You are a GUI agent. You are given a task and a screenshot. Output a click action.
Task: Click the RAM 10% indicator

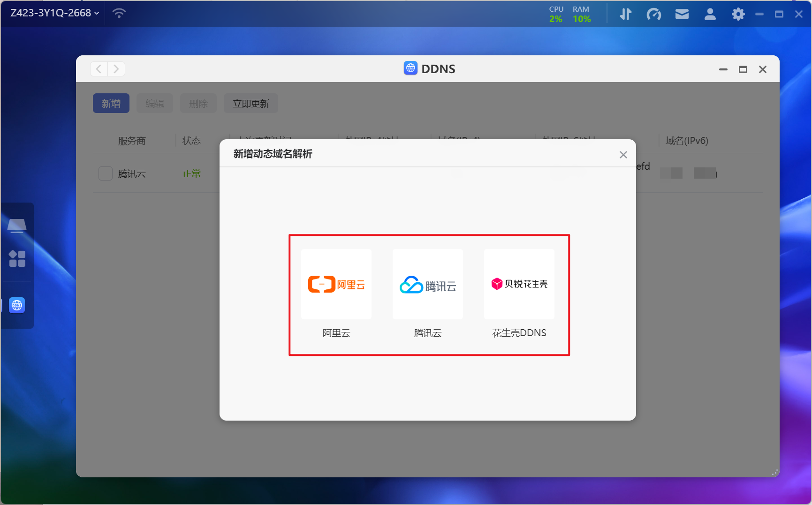point(582,14)
